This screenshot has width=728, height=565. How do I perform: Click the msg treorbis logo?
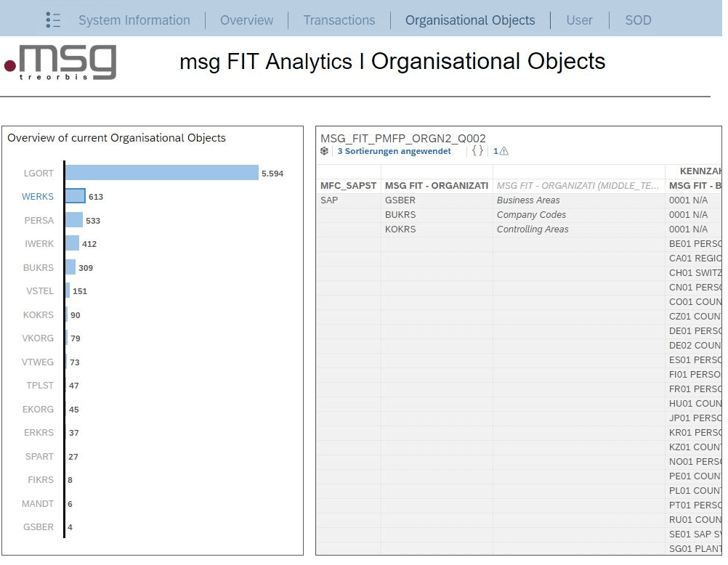[x=60, y=62]
